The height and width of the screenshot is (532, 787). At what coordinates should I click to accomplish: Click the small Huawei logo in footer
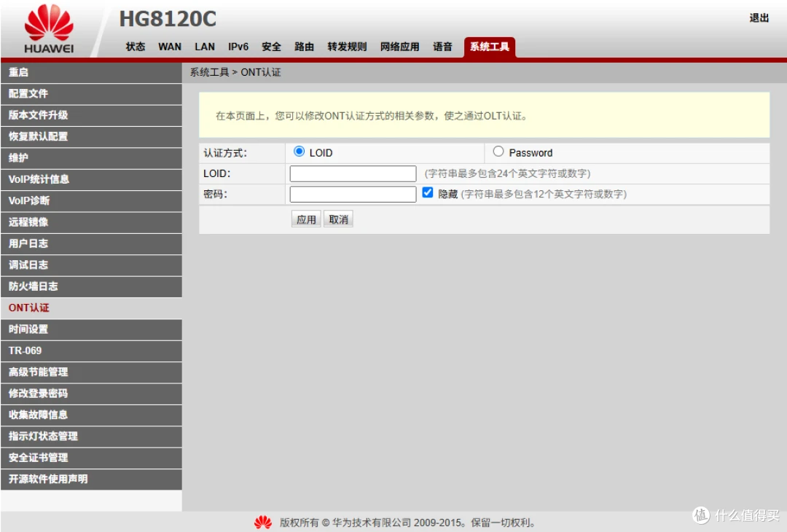(262, 523)
